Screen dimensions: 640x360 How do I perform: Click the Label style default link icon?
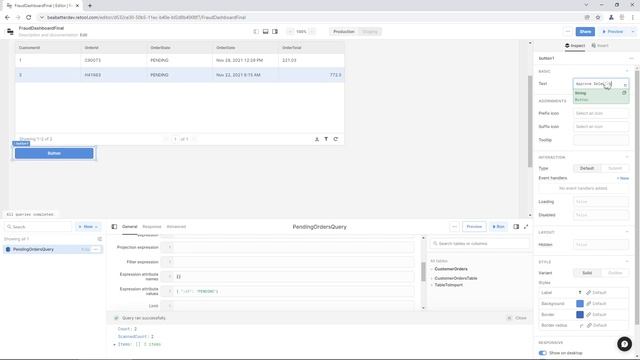point(589,293)
